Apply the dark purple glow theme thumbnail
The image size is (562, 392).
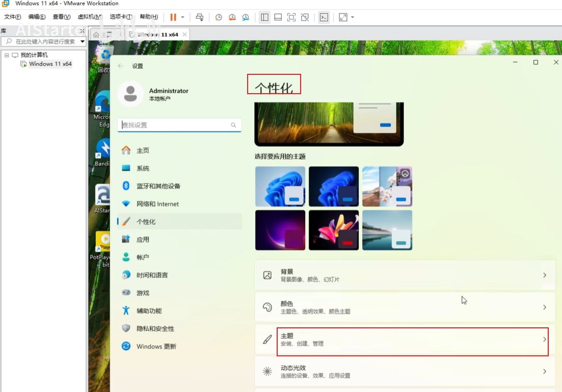pos(280,230)
